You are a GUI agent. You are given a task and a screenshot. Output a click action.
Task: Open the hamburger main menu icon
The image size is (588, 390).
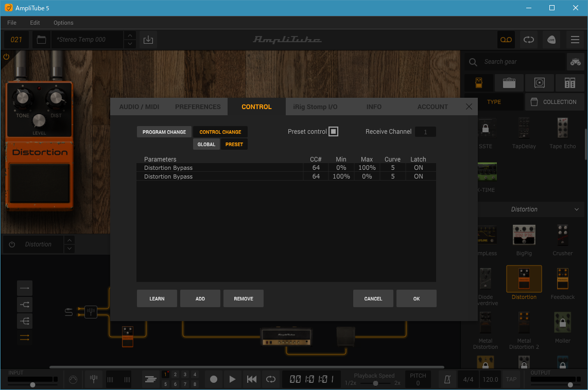tap(575, 40)
